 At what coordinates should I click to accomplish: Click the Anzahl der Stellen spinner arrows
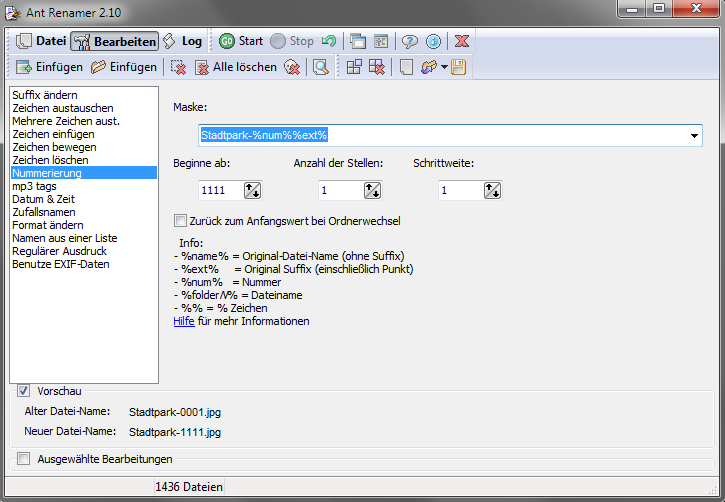click(x=373, y=190)
